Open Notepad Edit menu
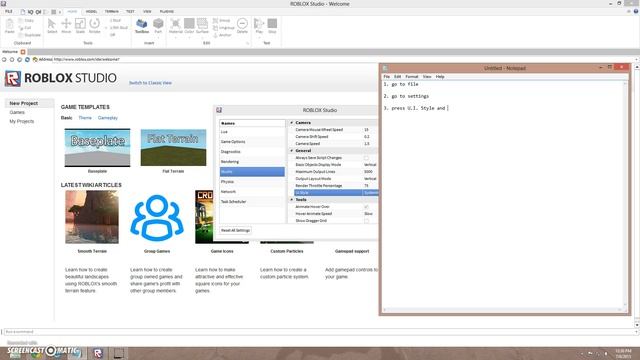 398,77
